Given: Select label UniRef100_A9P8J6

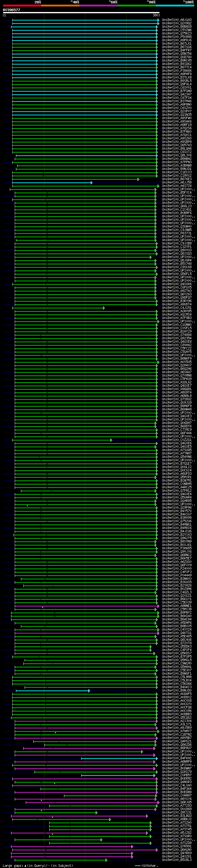Looking at the screenshot, I should click(x=177, y=40).
